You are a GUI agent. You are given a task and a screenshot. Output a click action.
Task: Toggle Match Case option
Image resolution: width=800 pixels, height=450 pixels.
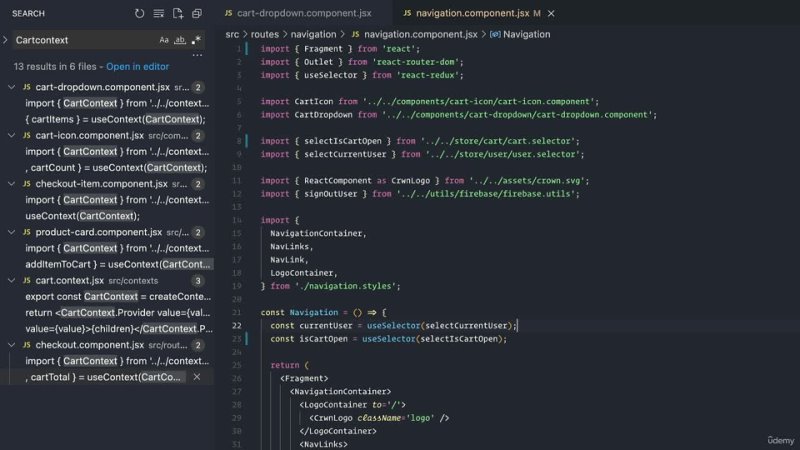164,40
